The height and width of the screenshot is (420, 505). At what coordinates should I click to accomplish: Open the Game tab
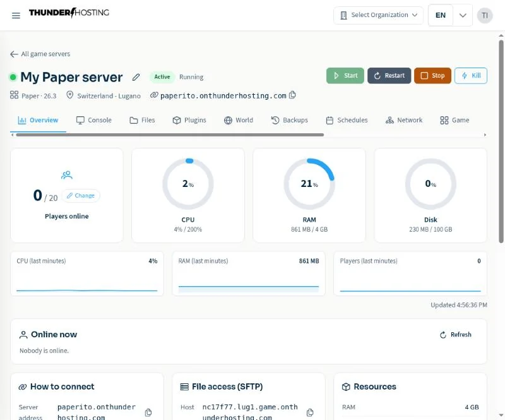454,120
